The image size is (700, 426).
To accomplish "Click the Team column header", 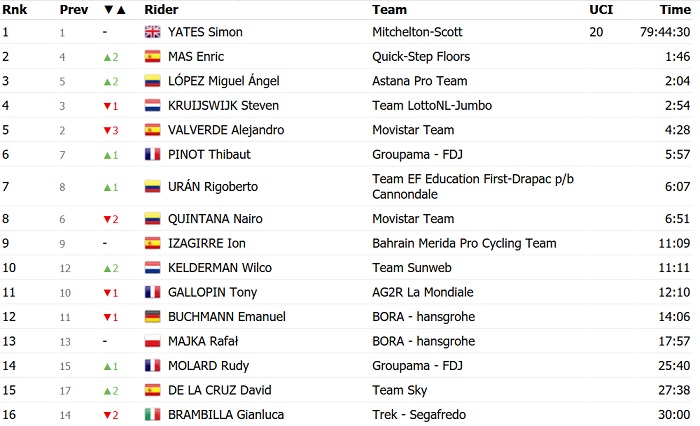I will (389, 9).
